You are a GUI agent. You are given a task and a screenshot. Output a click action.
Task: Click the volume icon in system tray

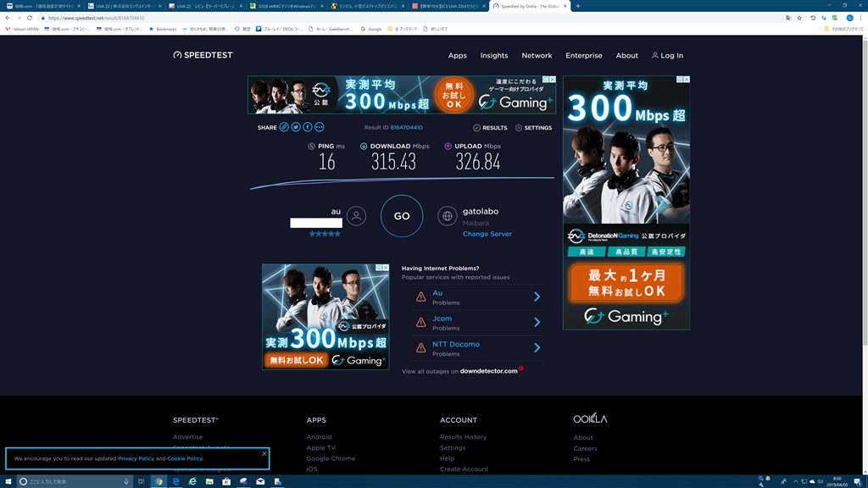point(821,481)
